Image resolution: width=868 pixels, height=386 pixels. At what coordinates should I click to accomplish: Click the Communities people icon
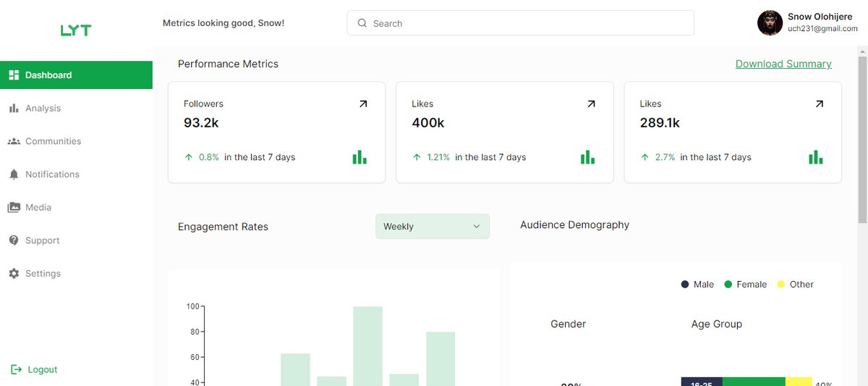pos(14,141)
